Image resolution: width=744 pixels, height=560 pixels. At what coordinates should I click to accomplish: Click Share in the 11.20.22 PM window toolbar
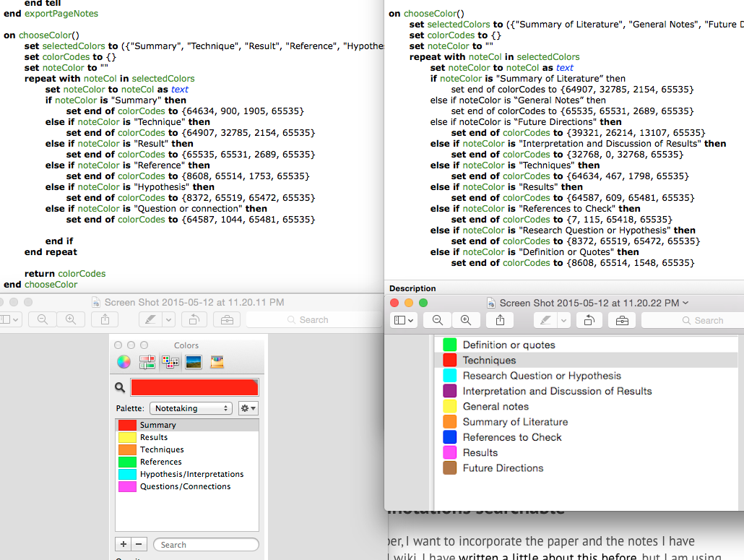(x=500, y=320)
